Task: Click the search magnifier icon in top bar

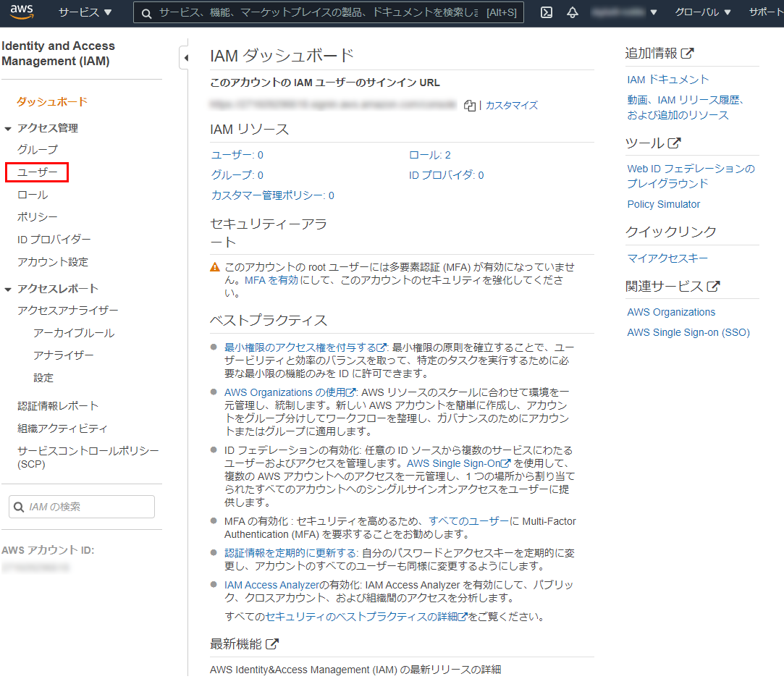Action: (146, 13)
